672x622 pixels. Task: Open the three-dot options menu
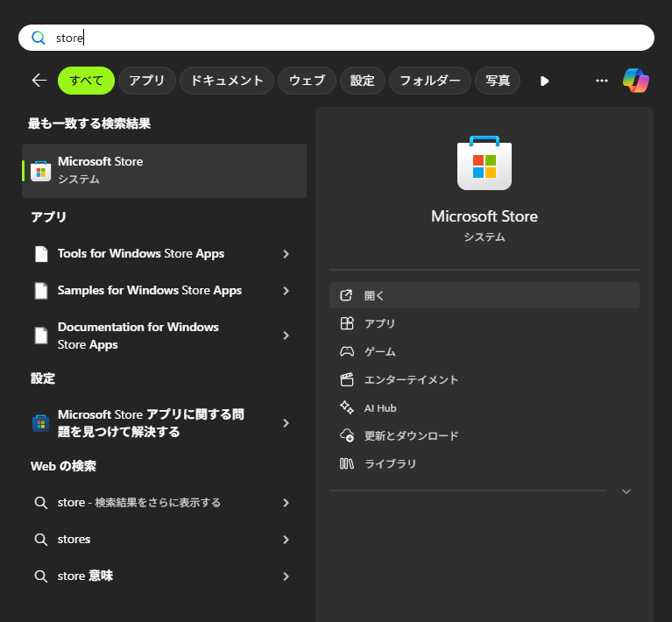(602, 81)
